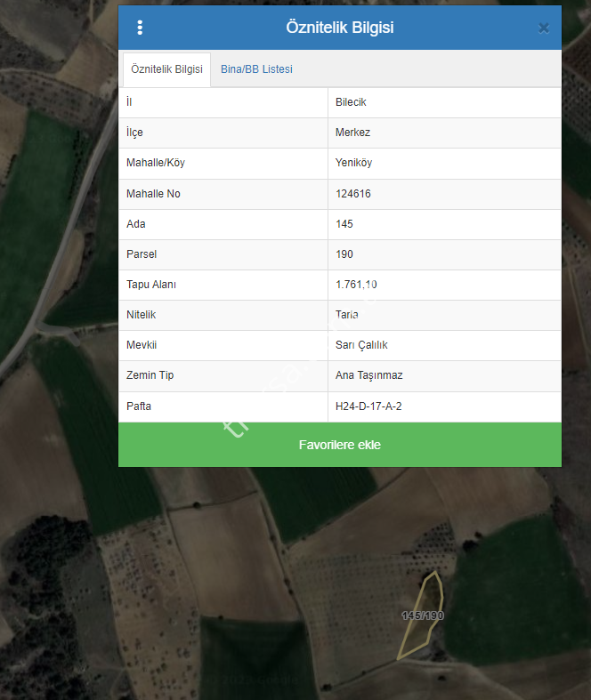Select the Öznitelik Bilgisi tab
591x700 pixels.
(166, 69)
